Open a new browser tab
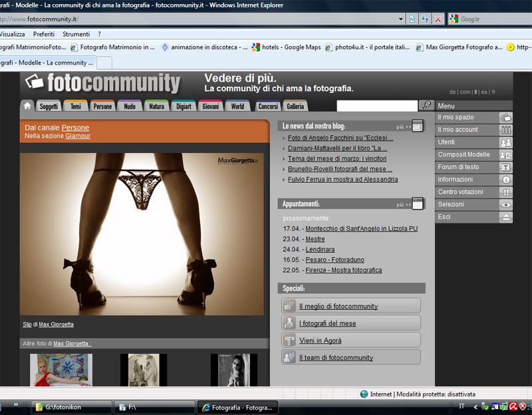 point(104,63)
